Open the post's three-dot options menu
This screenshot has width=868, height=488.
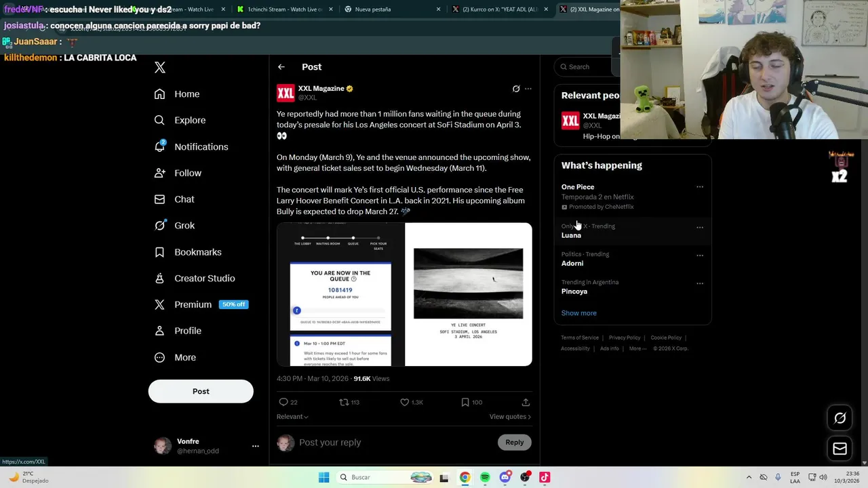point(528,89)
